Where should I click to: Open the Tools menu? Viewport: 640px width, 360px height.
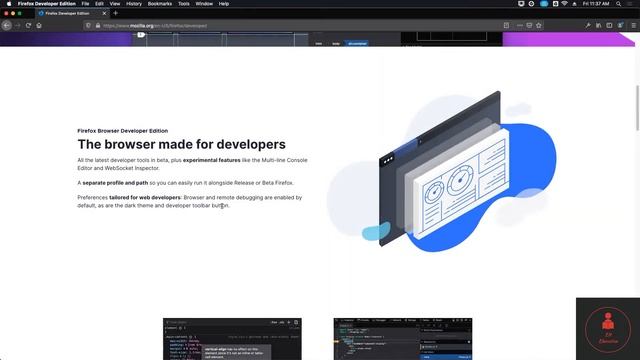coord(184,4)
